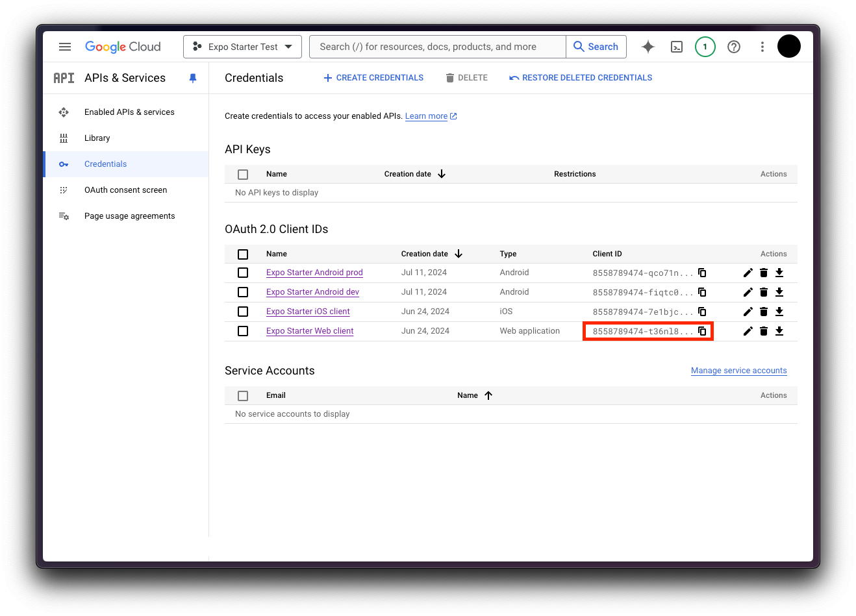Open Expo Starter Android dev link
Viewport: 856px width, 616px height.
(x=312, y=292)
